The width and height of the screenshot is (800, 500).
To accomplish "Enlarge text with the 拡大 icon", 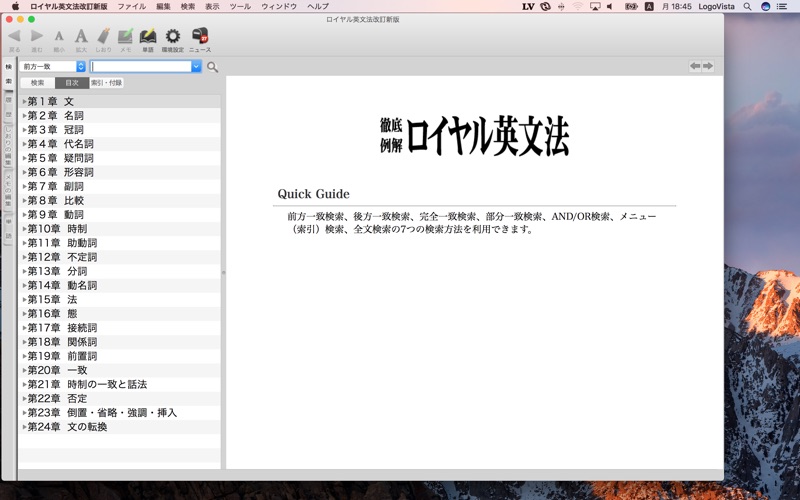I will pos(81,36).
